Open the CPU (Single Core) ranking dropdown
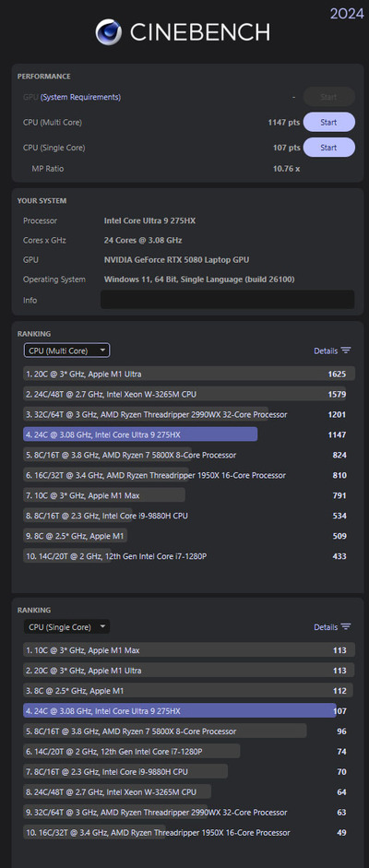 tap(66, 626)
